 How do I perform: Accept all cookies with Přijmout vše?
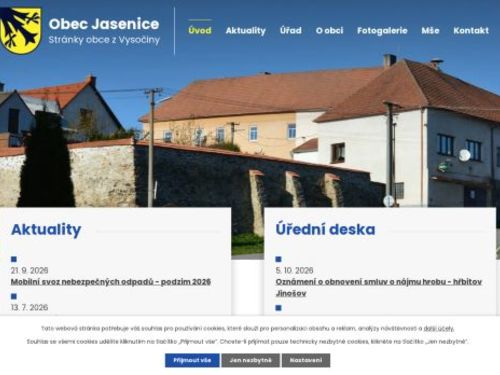pos(192,360)
